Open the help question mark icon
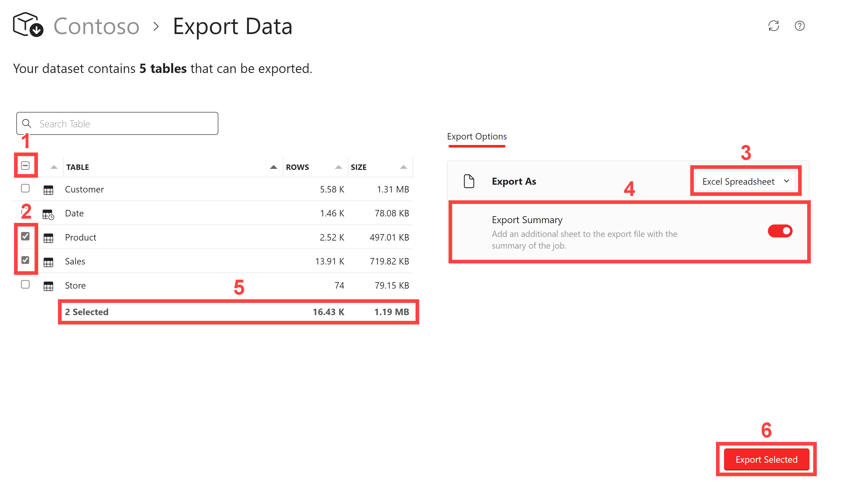 (800, 26)
